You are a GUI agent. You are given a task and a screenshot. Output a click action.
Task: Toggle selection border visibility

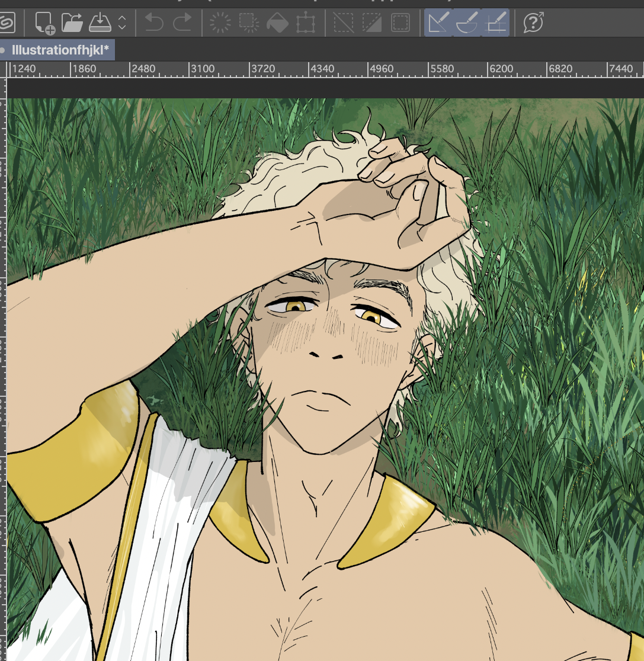tap(401, 23)
